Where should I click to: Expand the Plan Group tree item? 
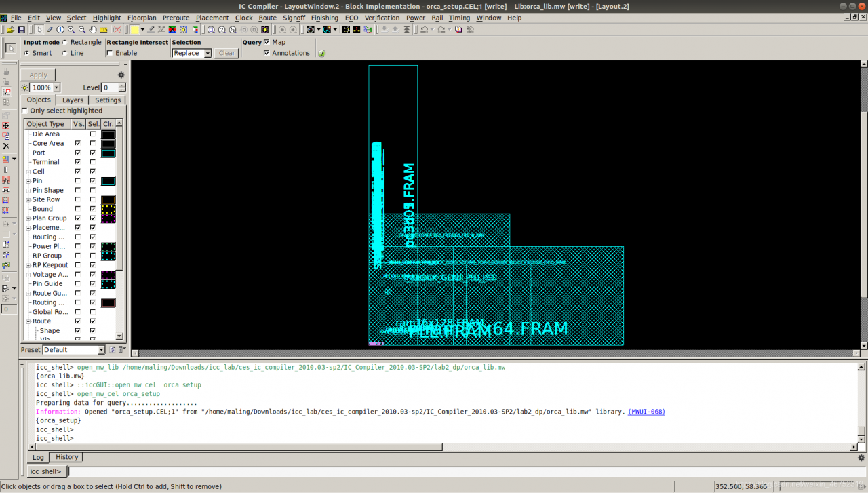pyautogui.click(x=28, y=218)
